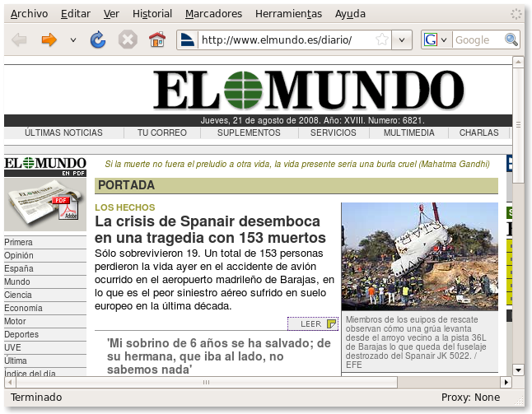
Task: Click the horizontal scrollbar thumb
Action: [206, 383]
